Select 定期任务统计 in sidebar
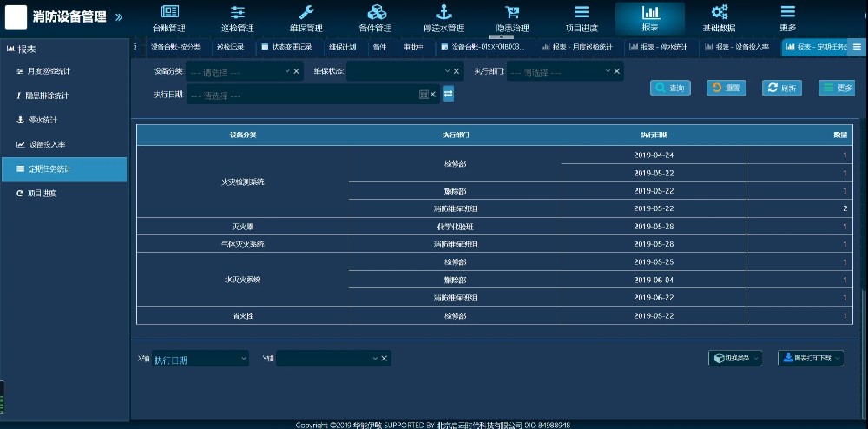The image size is (868, 429). 64,168
